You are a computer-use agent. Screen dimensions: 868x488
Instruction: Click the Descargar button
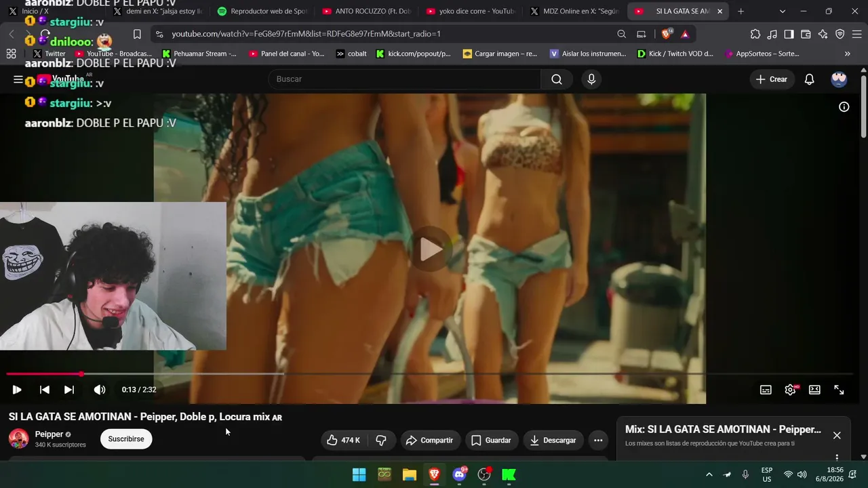coord(553,441)
